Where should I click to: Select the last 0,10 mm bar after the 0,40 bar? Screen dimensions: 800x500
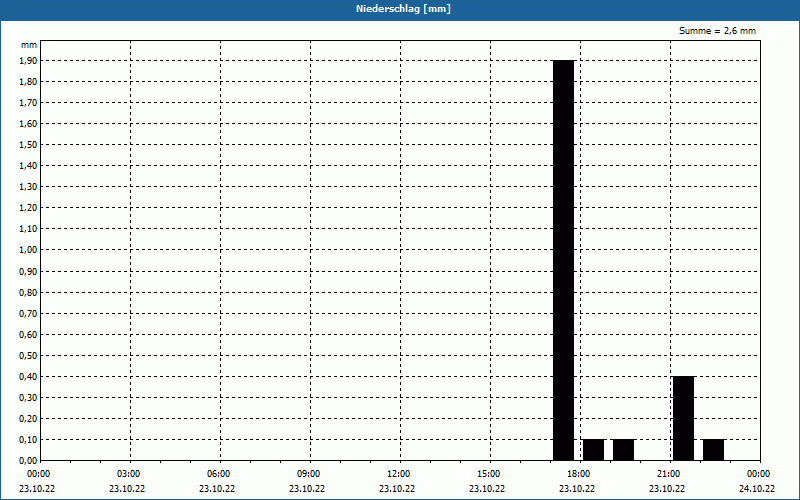(713, 450)
